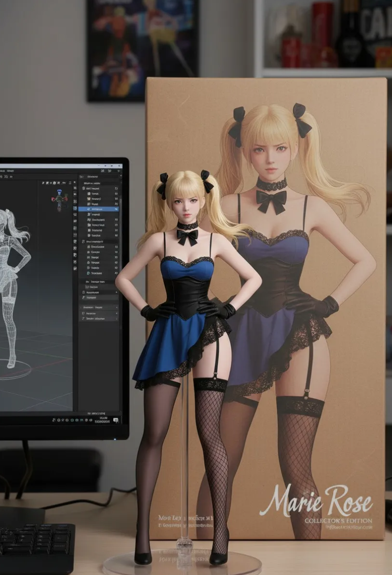Image resolution: width=392 pixels, height=575 pixels.
Task: Collapse the second collection group in the outliner
Action: [x=83, y=241]
